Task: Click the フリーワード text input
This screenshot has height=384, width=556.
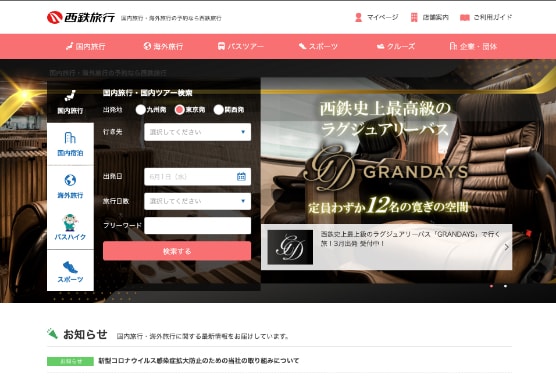Action: point(198,226)
